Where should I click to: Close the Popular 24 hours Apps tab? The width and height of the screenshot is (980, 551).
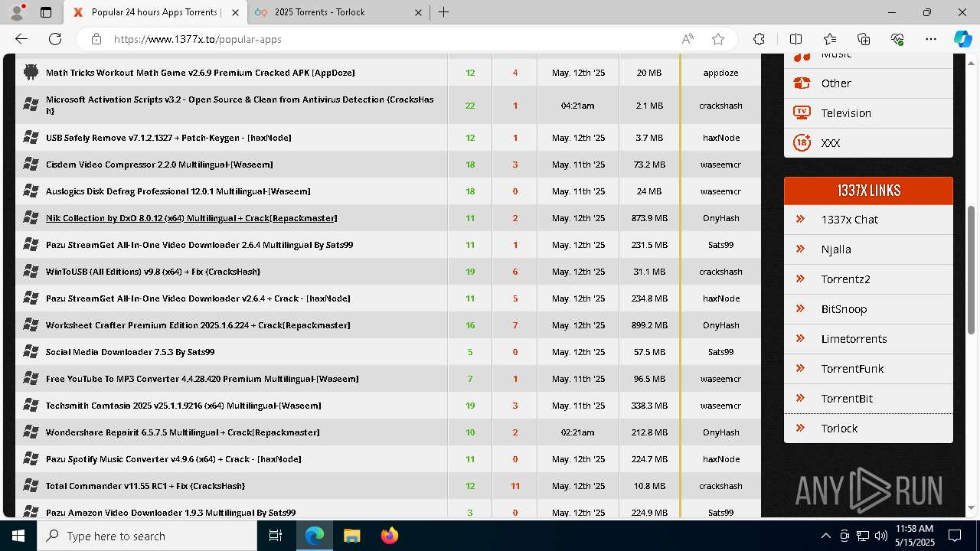[235, 12]
